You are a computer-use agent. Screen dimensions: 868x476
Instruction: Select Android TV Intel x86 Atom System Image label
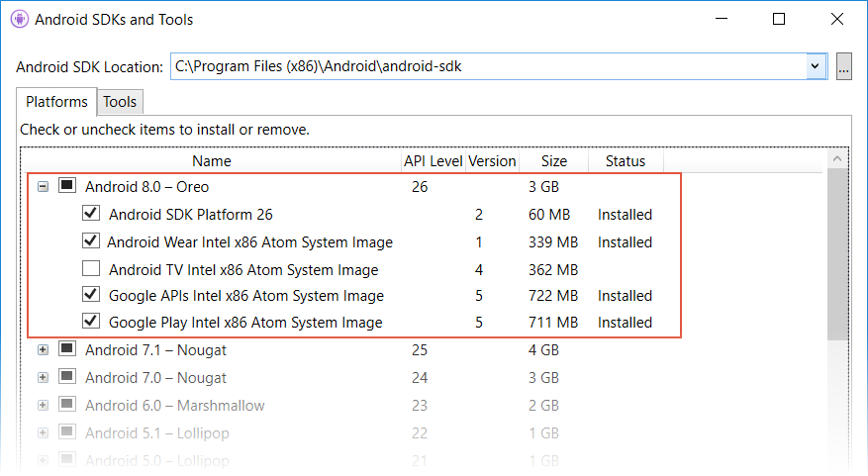(243, 270)
